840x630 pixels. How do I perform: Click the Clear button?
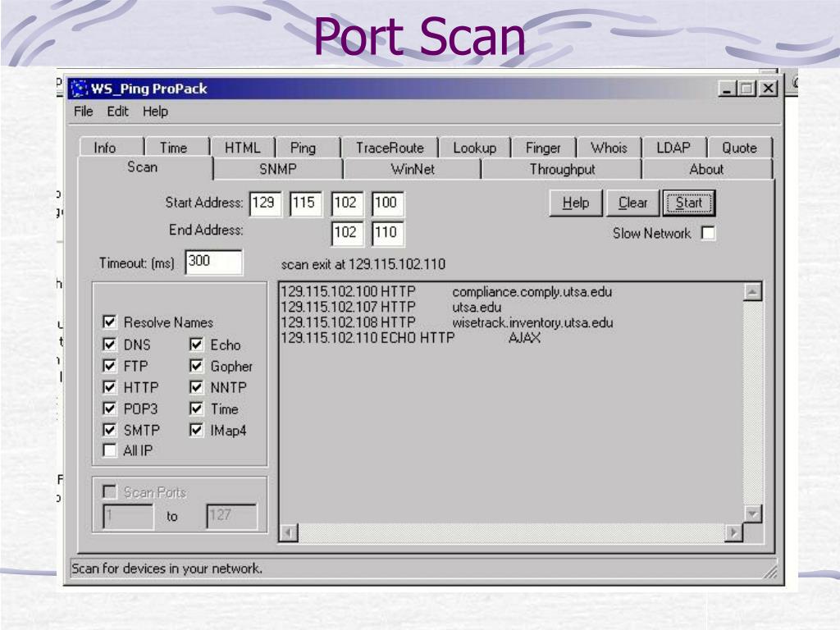coord(632,203)
